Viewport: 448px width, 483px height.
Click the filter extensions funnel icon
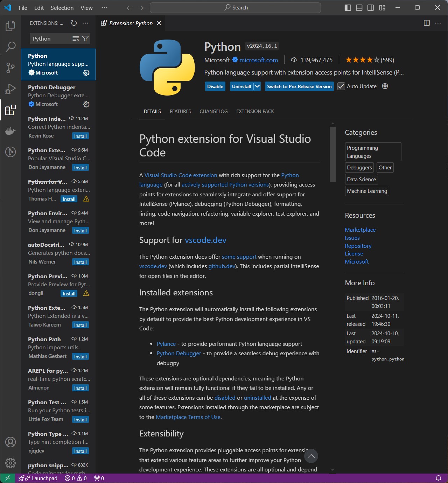coord(85,38)
